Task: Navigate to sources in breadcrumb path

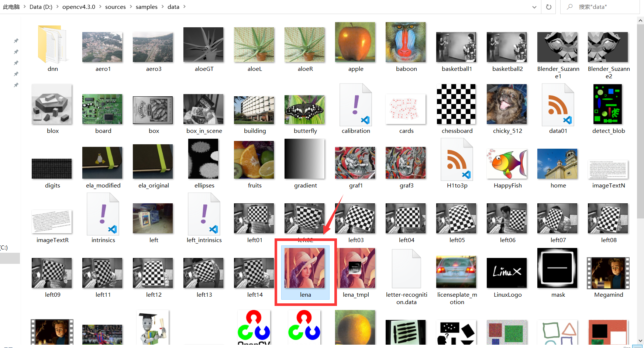Action: point(115,7)
